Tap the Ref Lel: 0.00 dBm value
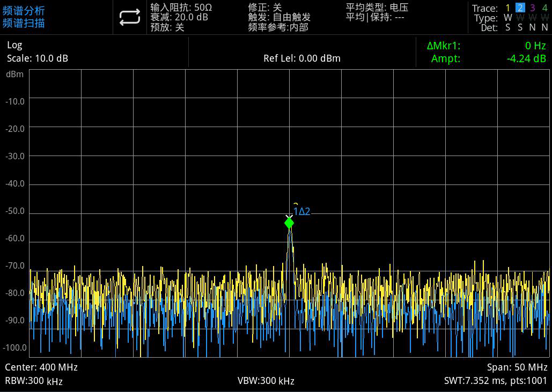Viewport: 552px width, 392px height. [x=302, y=58]
